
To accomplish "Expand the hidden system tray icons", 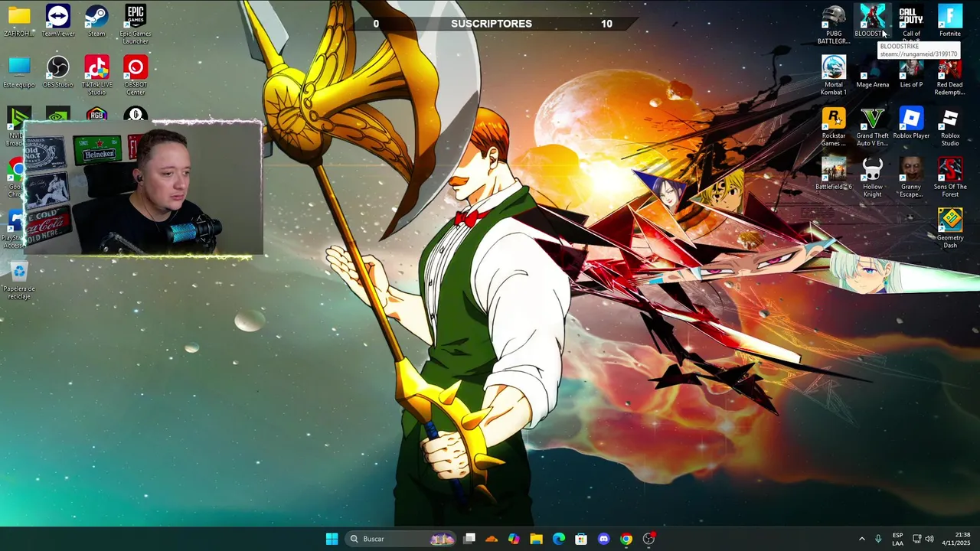I will pos(861,539).
